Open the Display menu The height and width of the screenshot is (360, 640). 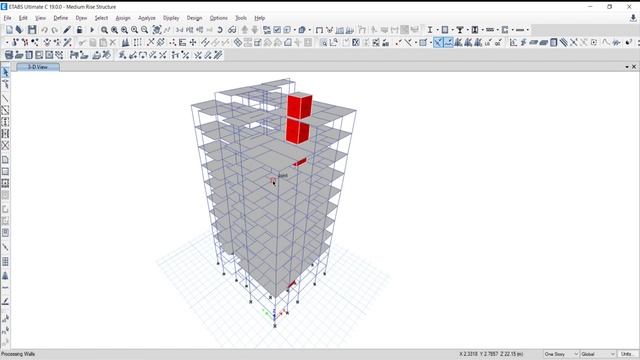[x=171, y=18]
